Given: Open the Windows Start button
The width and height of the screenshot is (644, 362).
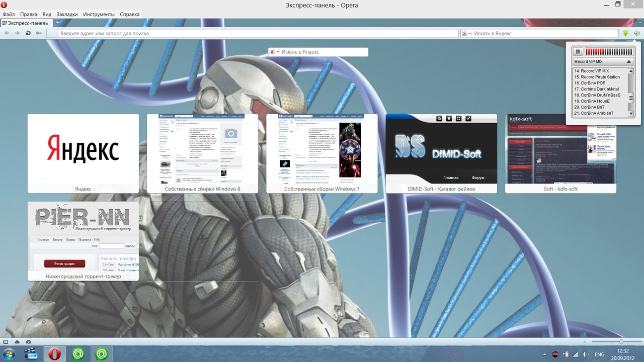Looking at the screenshot, I should click(x=9, y=354).
